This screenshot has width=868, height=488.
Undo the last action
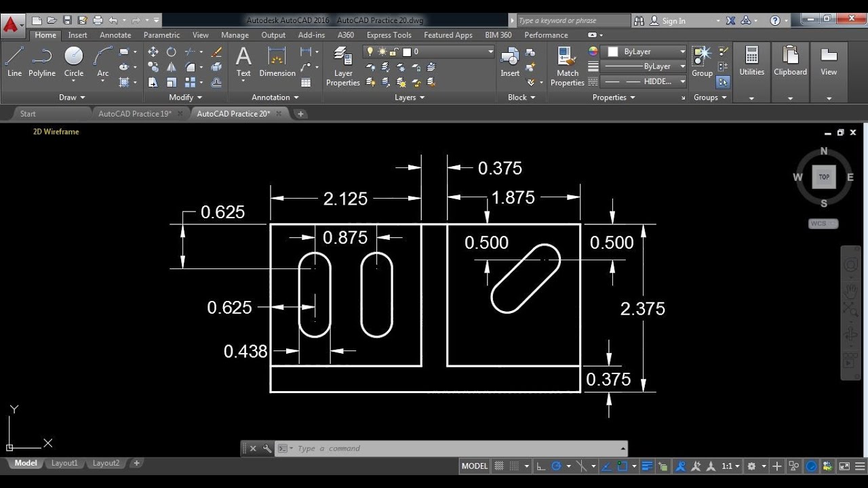point(113,20)
